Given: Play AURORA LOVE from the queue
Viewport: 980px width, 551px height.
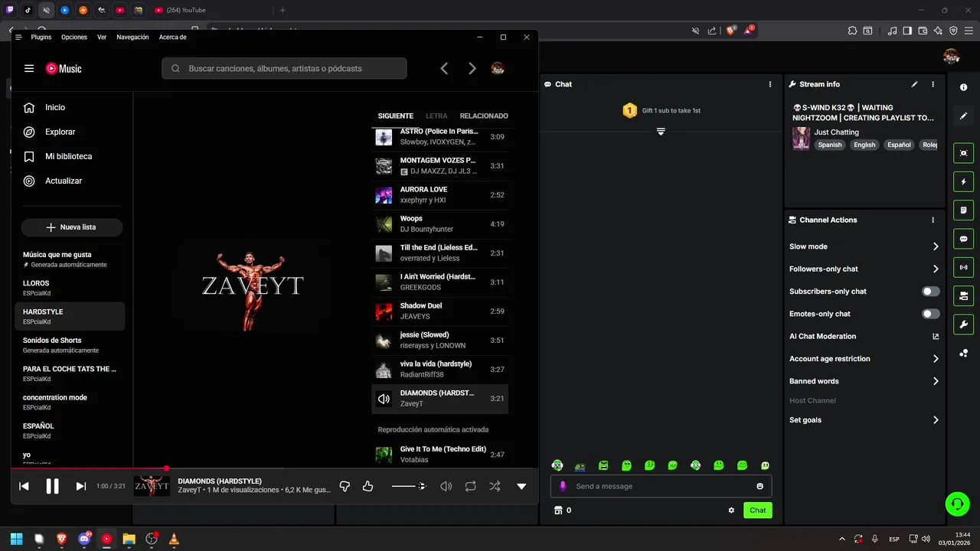Looking at the screenshot, I should click(439, 194).
